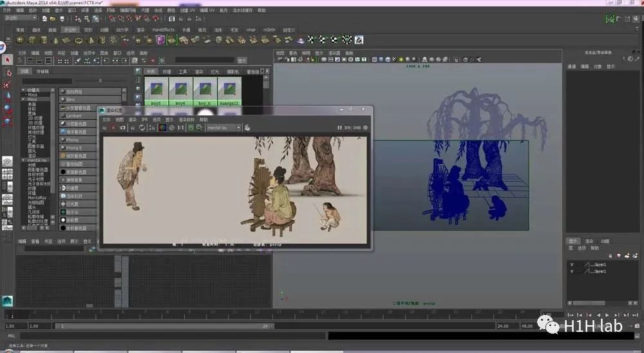Click the RGB color channels icon in render view
Image resolution: width=644 pixels, height=353 pixels.
tap(162, 128)
